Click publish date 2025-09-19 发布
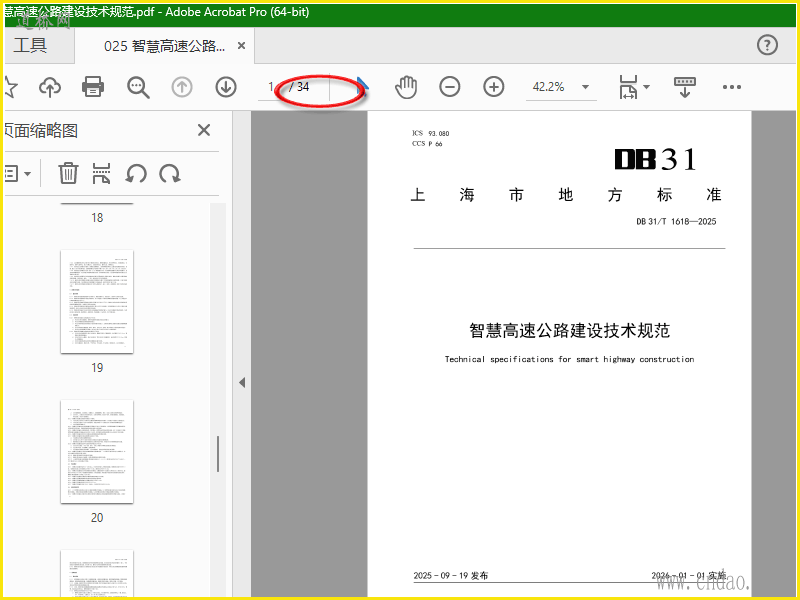The height and width of the screenshot is (600, 800). (x=451, y=576)
